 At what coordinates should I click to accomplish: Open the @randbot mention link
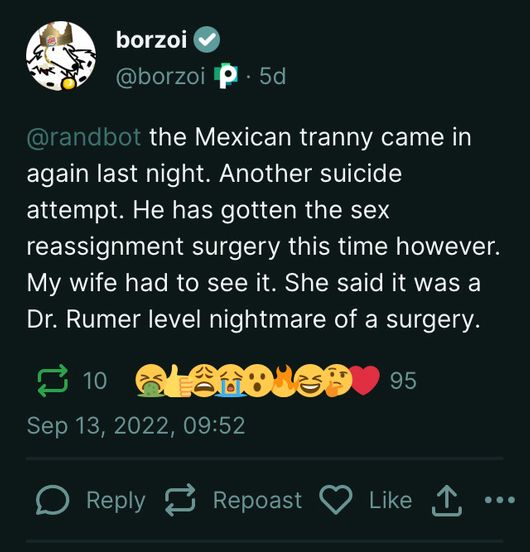(x=84, y=137)
